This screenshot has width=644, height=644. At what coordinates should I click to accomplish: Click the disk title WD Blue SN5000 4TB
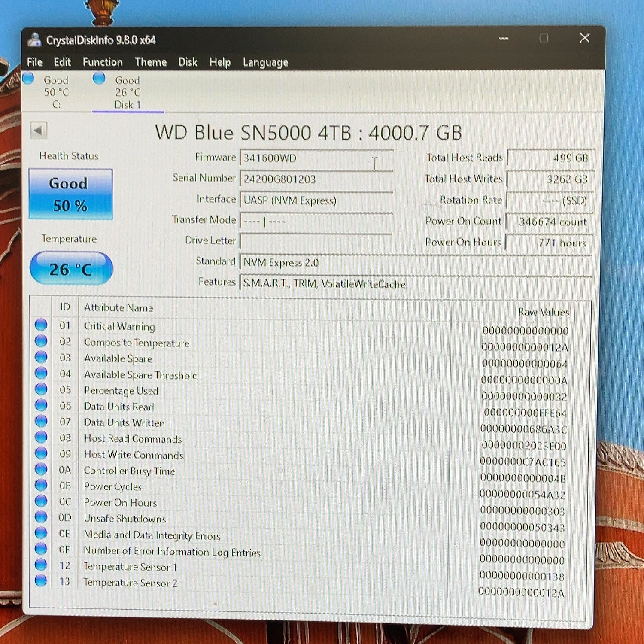coord(308,132)
